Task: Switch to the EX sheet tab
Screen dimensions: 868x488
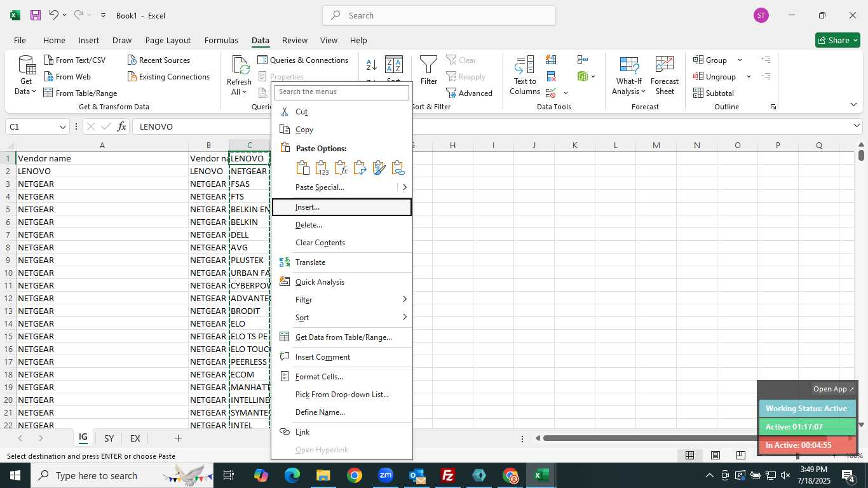Action: pyautogui.click(x=135, y=438)
